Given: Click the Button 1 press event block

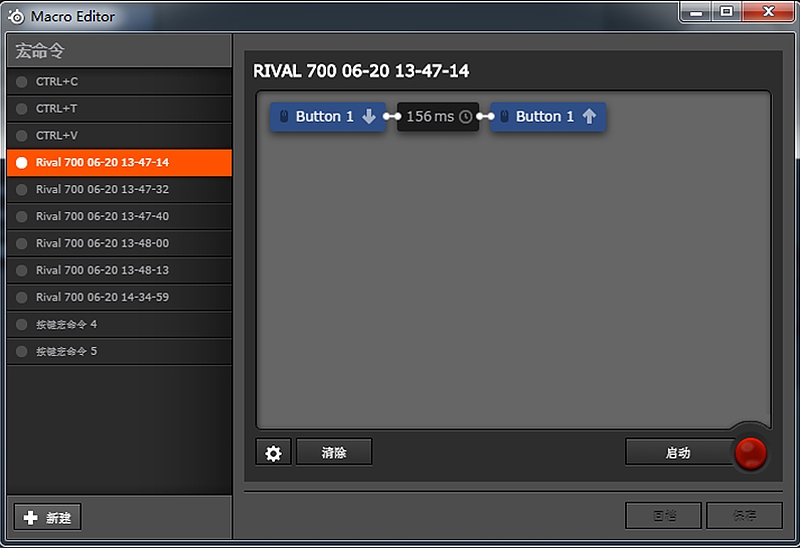Looking at the screenshot, I should tap(328, 117).
